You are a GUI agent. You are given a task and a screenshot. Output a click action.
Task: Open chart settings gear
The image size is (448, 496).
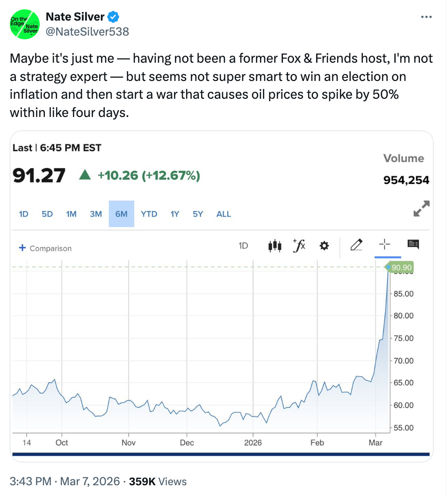pos(324,245)
